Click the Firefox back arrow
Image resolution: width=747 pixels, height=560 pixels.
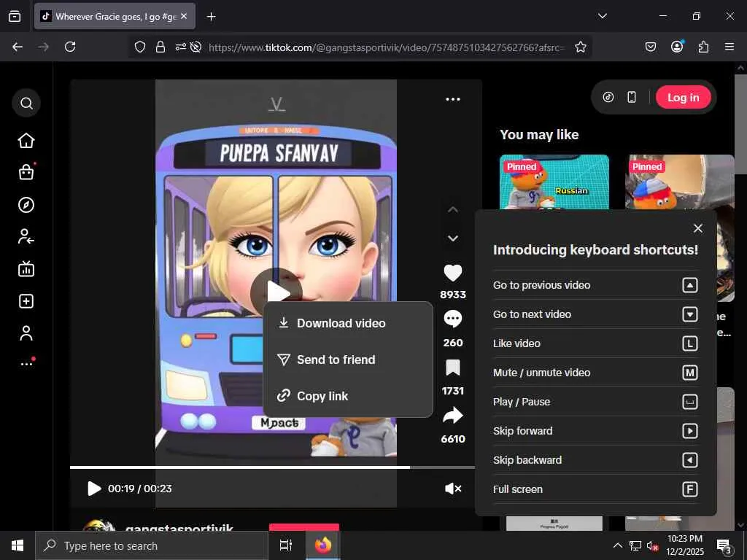[x=18, y=47]
